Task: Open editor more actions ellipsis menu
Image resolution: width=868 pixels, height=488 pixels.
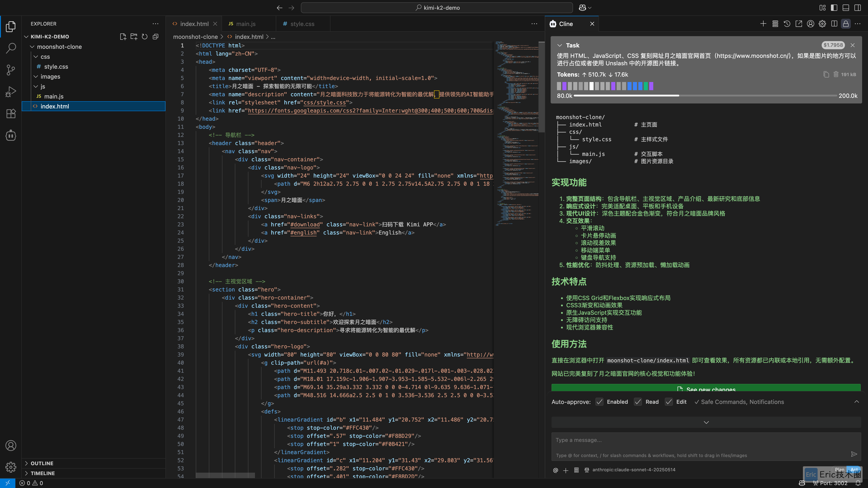Action: click(x=534, y=23)
